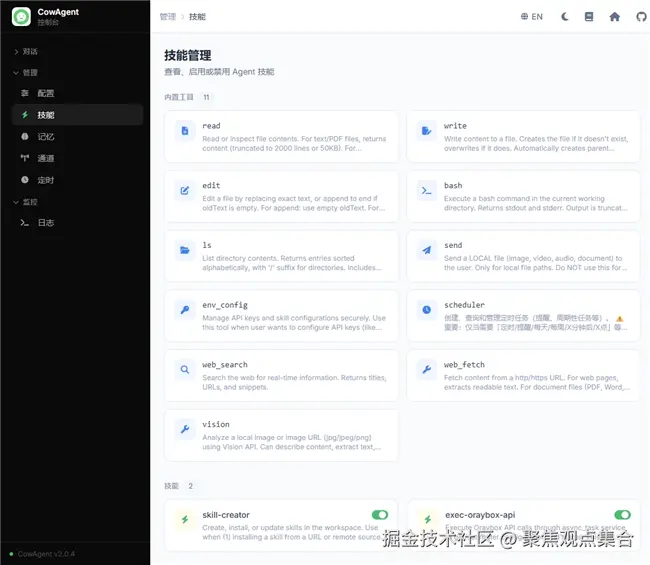Click the scheduler clock icon
The image size is (650, 565).
click(x=427, y=310)
